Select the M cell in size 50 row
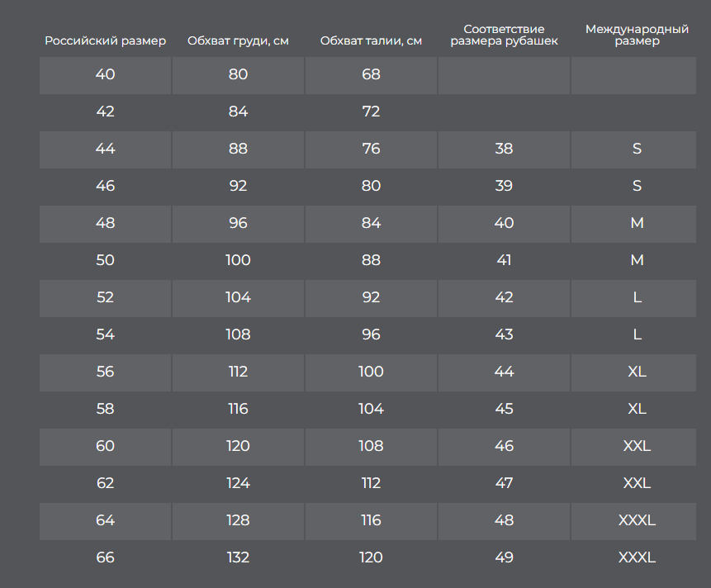 pyautogui.click(x=633, y=261)
